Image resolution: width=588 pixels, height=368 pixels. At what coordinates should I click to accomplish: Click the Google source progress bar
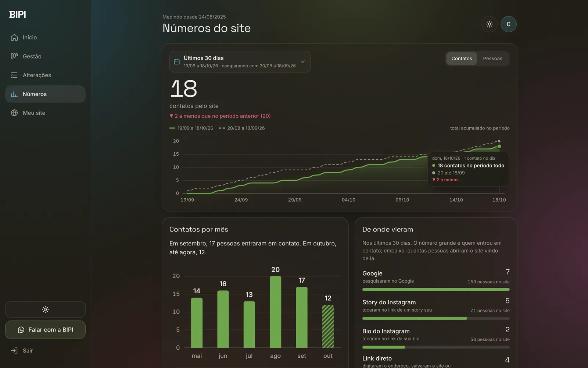coord(436,290)
